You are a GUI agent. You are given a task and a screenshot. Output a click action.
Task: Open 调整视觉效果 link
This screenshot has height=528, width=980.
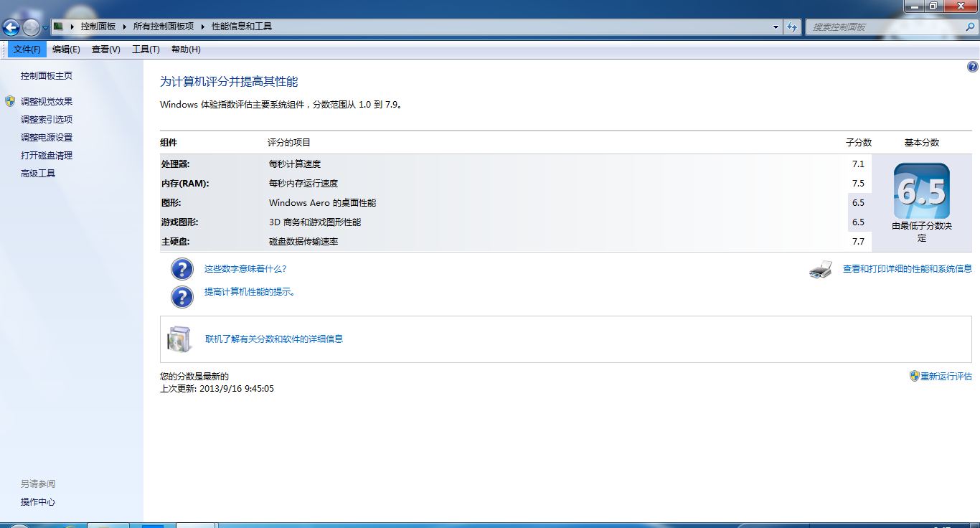pos(47,101)
